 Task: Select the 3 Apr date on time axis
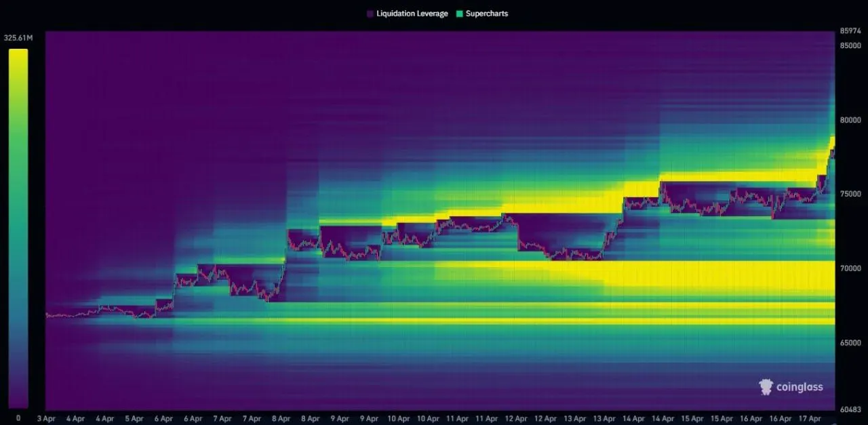click(x=46, y=419)
